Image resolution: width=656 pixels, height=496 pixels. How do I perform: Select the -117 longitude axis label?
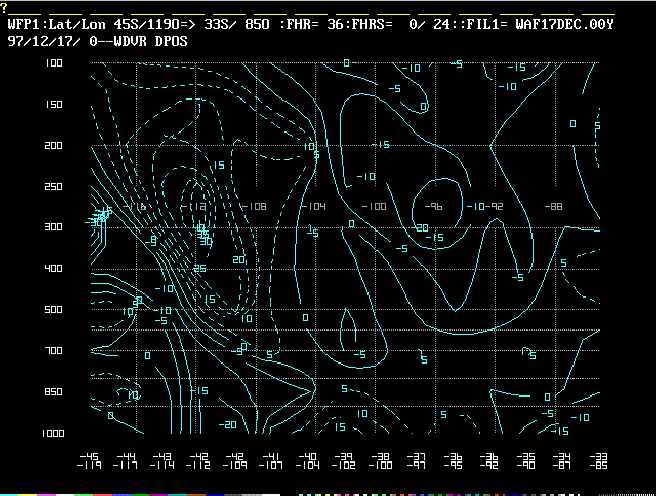126,465
